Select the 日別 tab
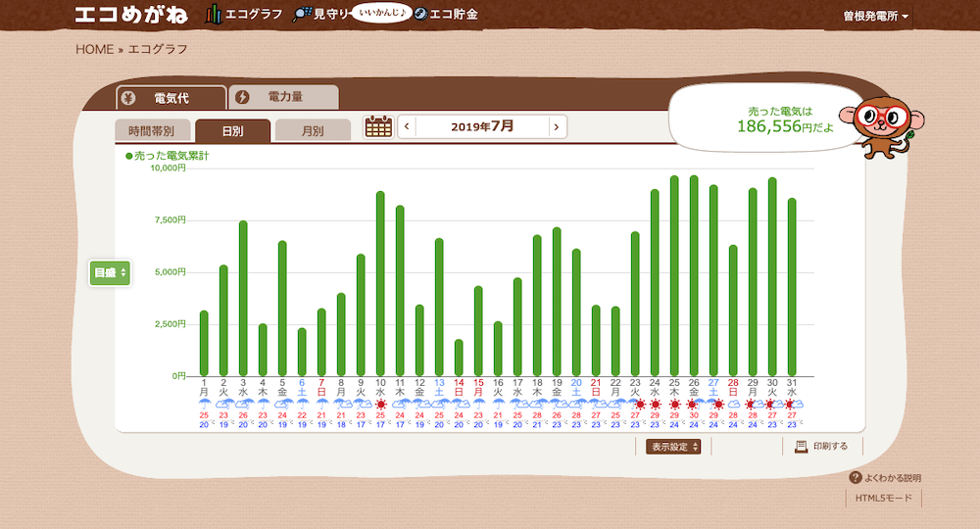980x529 pixels. (232, 131)
